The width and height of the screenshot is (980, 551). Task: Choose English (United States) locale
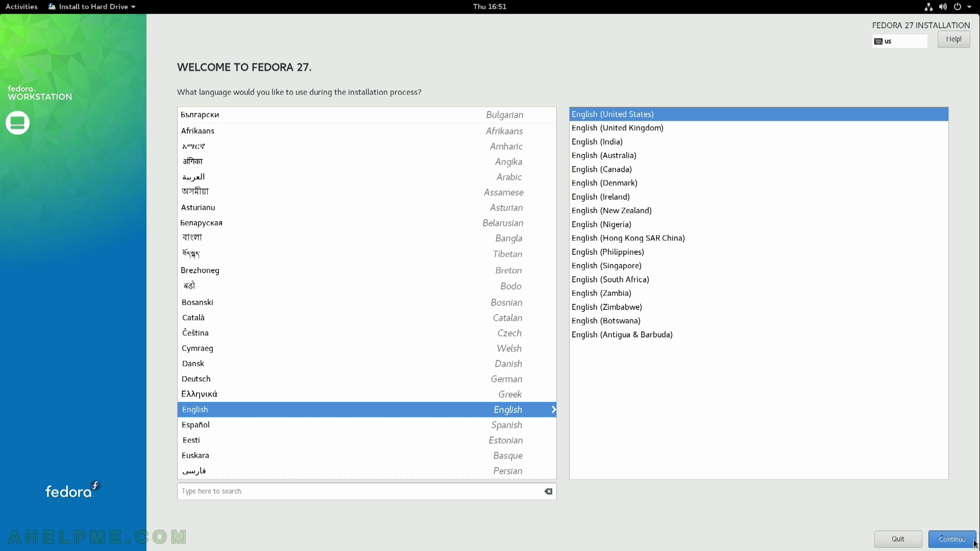(758, 114)
